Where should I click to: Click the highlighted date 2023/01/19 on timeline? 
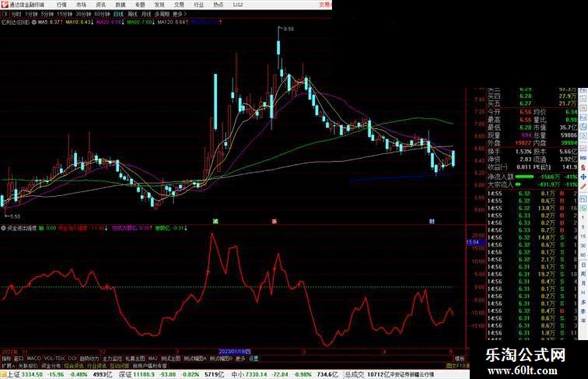235,352
